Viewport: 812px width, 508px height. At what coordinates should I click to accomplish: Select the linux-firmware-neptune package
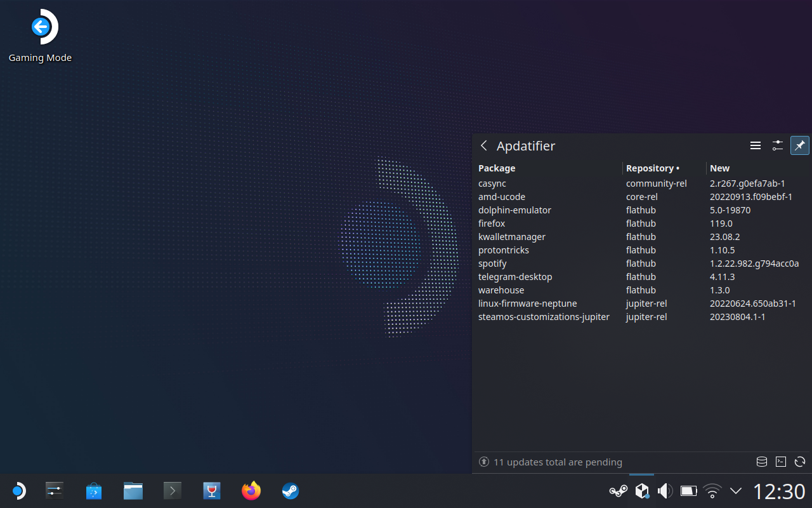[x=642, y=304]
